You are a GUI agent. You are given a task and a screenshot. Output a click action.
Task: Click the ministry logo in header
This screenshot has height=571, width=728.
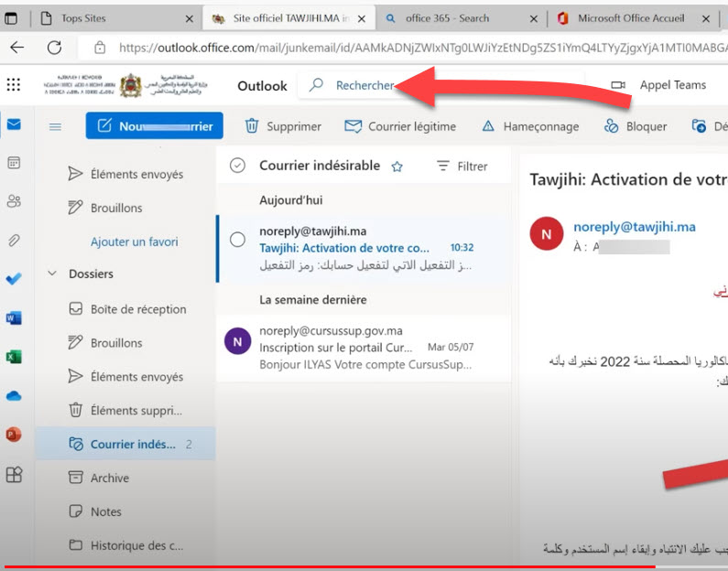(x=125, y=85)
